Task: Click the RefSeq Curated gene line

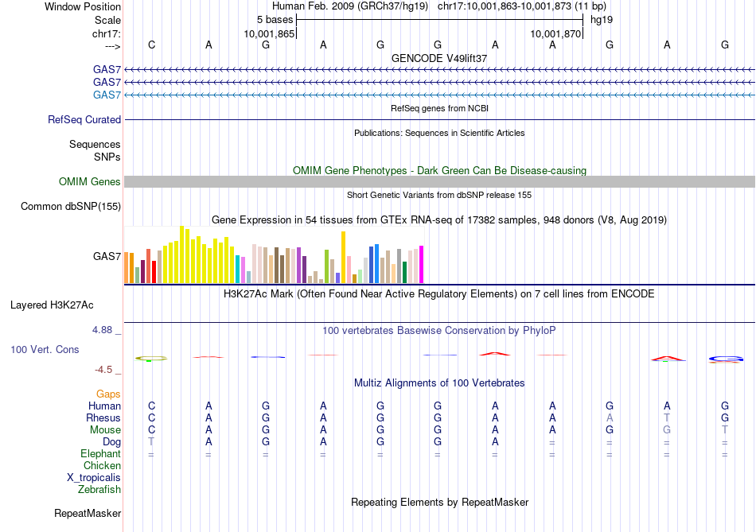Action: coord(439,119)
